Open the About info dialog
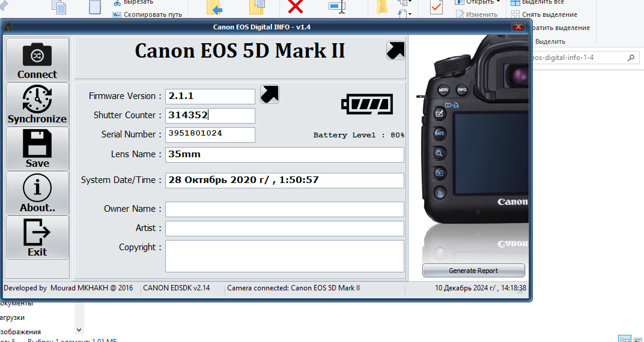Screen dimensions: 644x342 (x=37, y=193)
